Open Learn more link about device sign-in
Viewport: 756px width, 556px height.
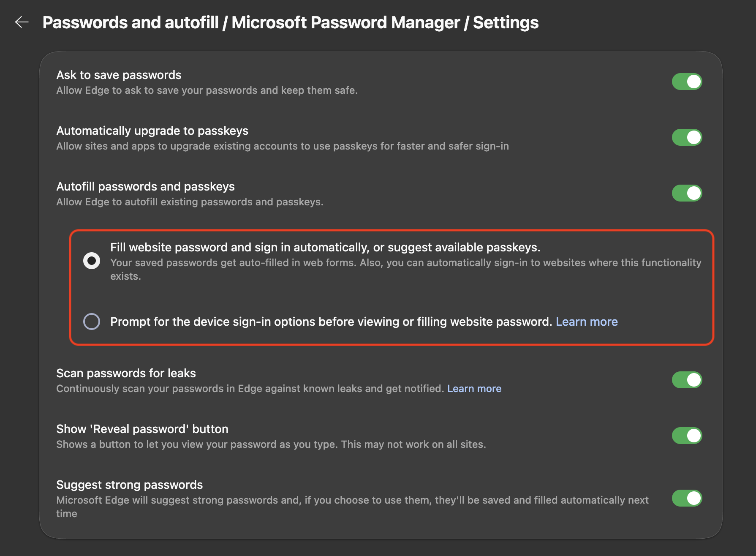[587, 322]
